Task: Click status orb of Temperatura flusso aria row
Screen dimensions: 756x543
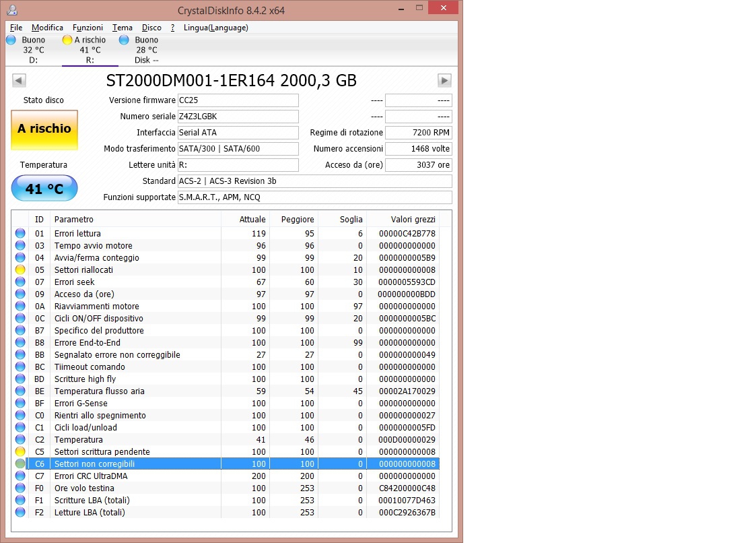Action: click(20, 391)
